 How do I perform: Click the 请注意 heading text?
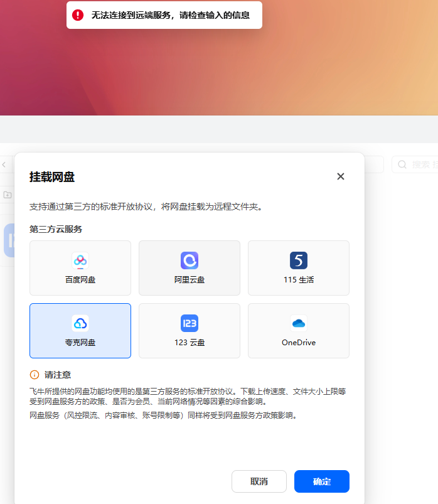pyautogui.click(x=58, y=375)
